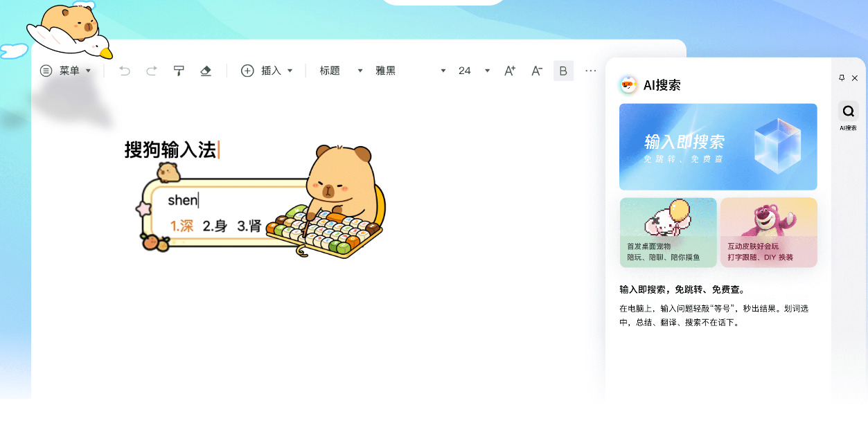Increase font size with A+ icon

click(x=510, y=71)
